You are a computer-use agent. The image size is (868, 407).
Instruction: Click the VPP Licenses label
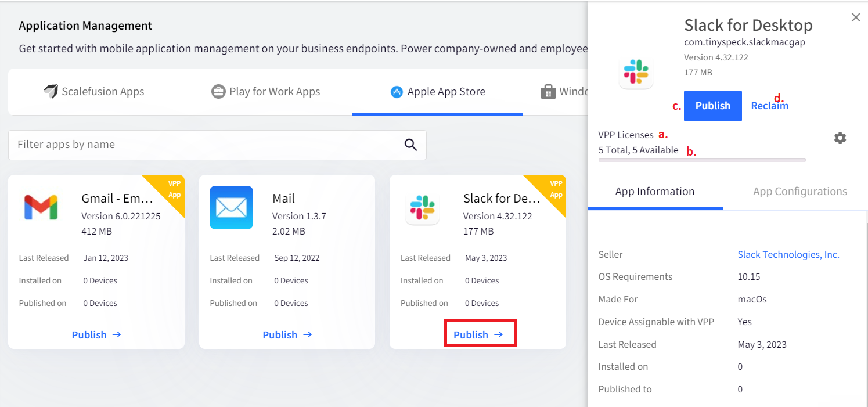[x=626, y=135]
